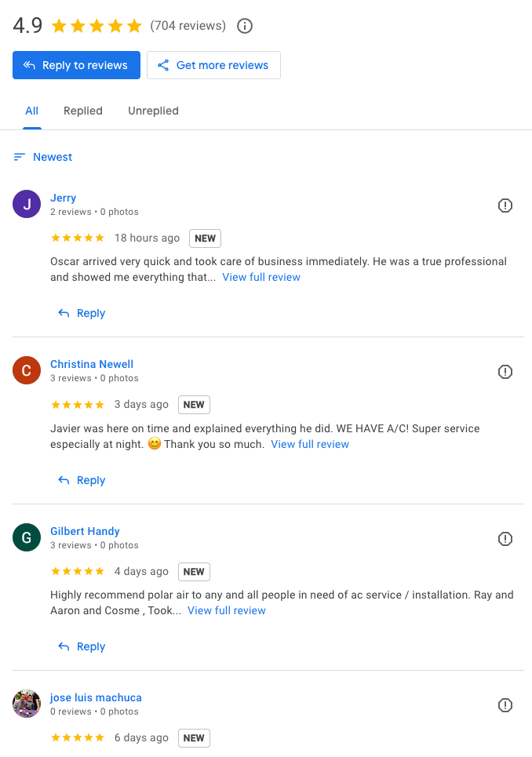Image resolution: width=532 pixels, height=757 pixels.
Task: Reply to Jerry's review
Action: click(82, 313)
